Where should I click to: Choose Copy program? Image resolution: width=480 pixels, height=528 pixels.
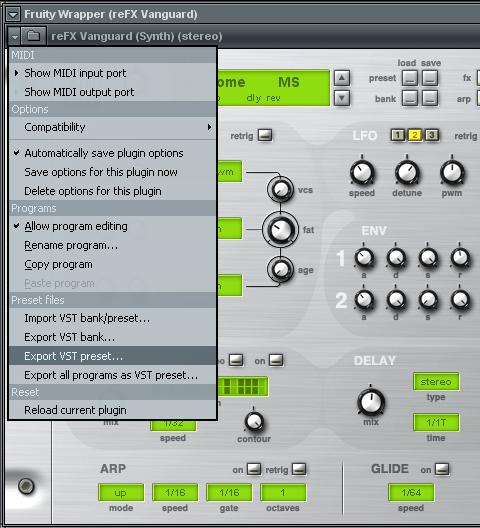(x=113, y=264)
